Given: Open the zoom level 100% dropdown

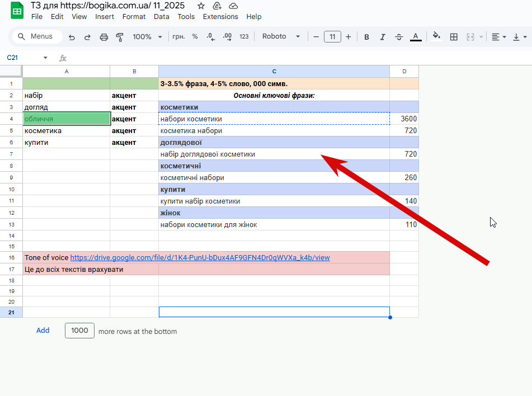Looking at the screenshot, I should [x=147, y=37].
